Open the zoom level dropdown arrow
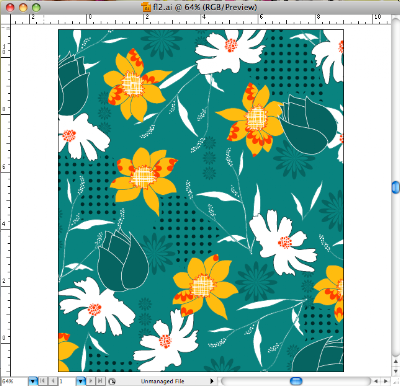The width and height of the screenshot is (400, 386). [33, 381]
